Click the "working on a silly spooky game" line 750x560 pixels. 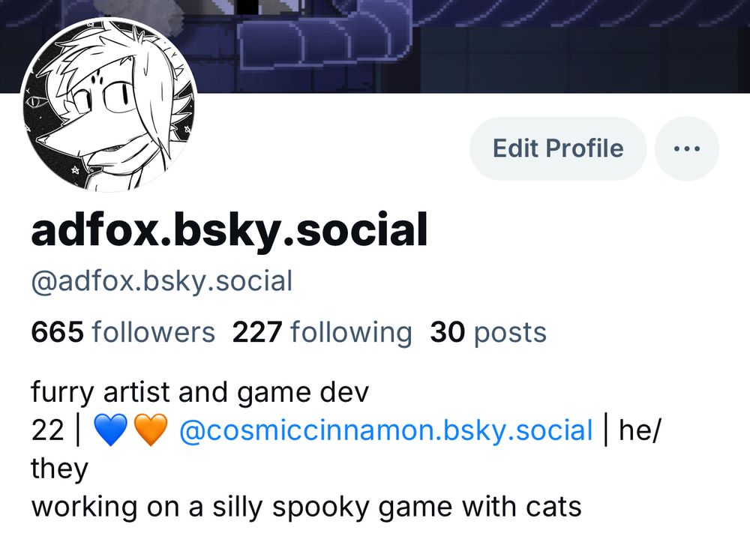coord(306,507)
